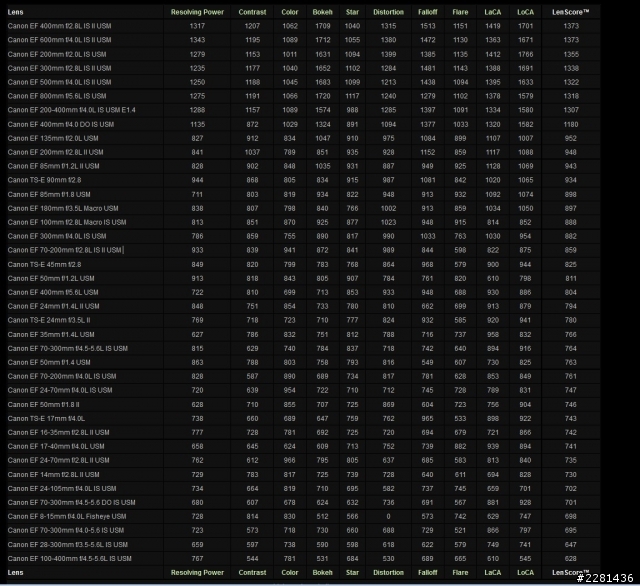
Task: Select Canon EF 50mm f/1.2L USM lens name
Action: [51, 278]
